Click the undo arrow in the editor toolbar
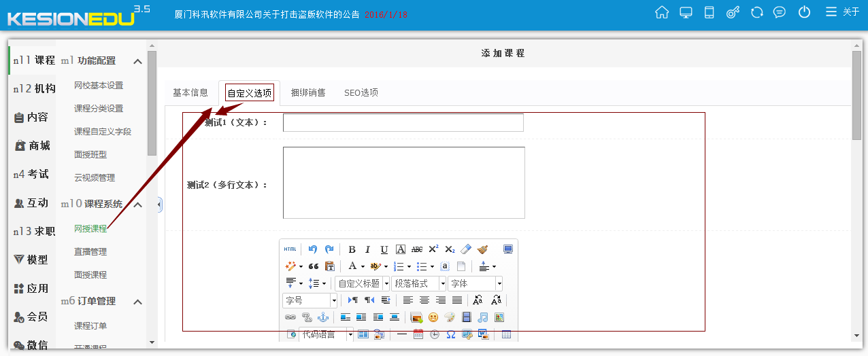The height and width of the screenshot is (356, 868). coord(313,249)
